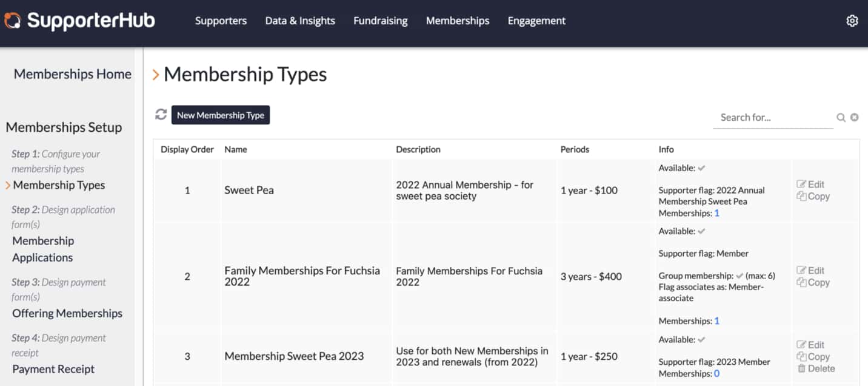Click the SupporterHub logo
This screenshot has height=386, width=868.
(x=79, y=21)
